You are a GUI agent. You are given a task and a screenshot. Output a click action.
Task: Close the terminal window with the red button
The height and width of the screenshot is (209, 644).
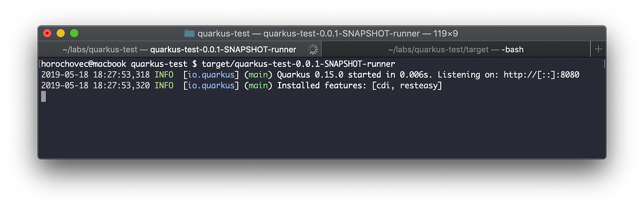[x=47, y=33]
